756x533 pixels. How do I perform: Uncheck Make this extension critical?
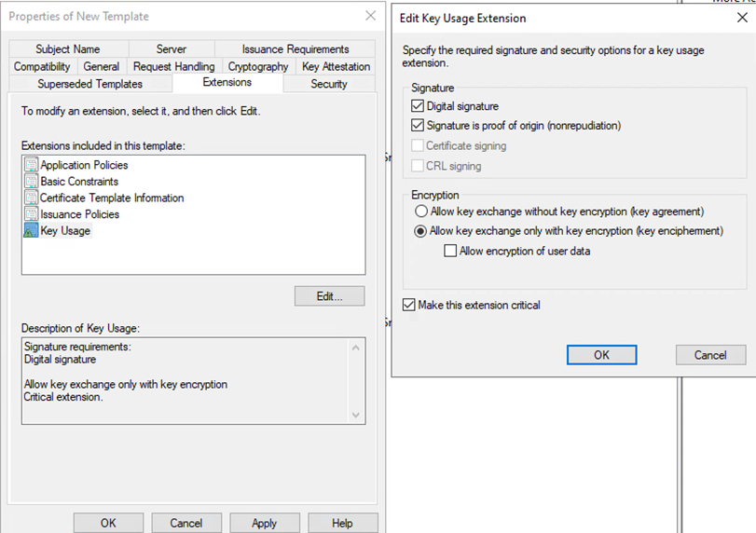point(409,305)
